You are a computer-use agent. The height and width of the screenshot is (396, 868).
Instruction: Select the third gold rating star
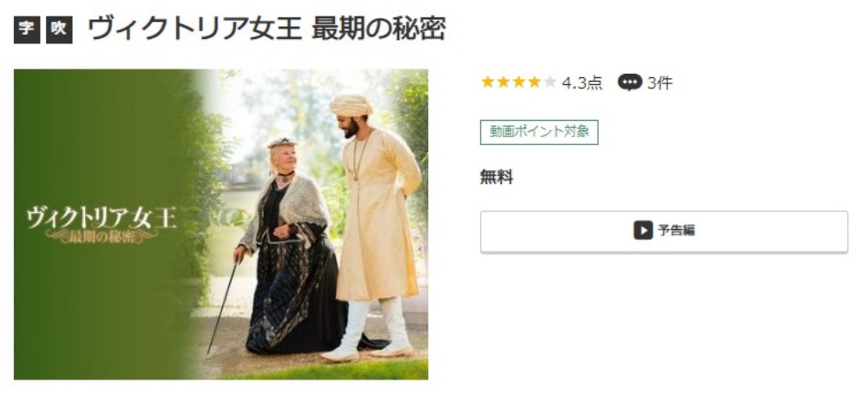(519, 82)
